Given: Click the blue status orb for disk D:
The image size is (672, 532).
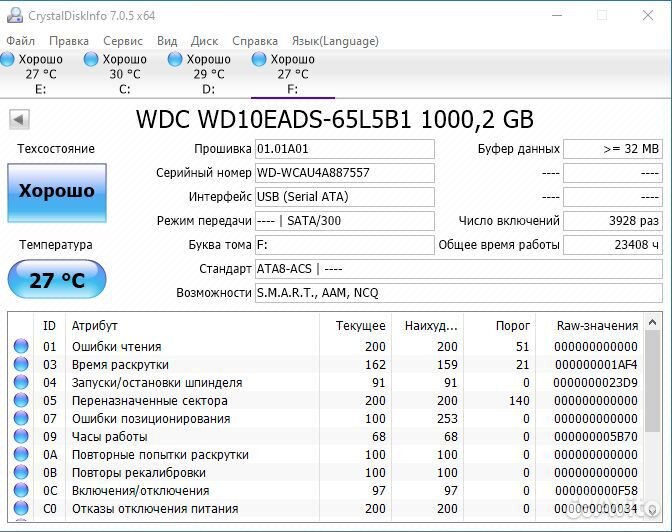Looking at the screenshot, I should [x=175, y=59].
